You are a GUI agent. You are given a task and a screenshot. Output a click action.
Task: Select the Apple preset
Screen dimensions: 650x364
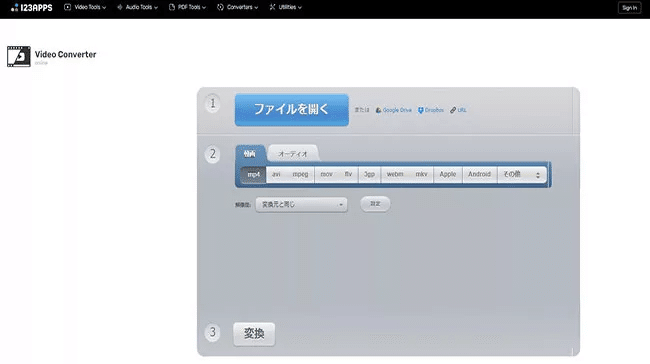(448, 175)
